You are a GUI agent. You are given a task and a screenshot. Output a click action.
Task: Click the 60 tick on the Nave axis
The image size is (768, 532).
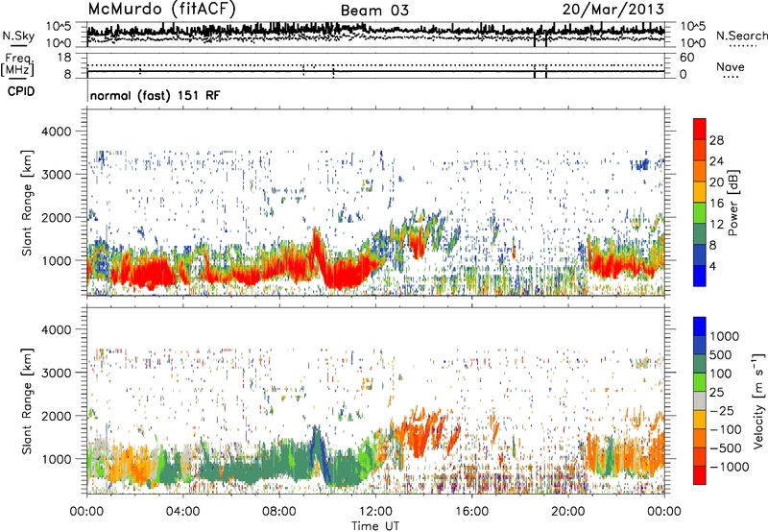pyautogui.click(x=686, y=58)
